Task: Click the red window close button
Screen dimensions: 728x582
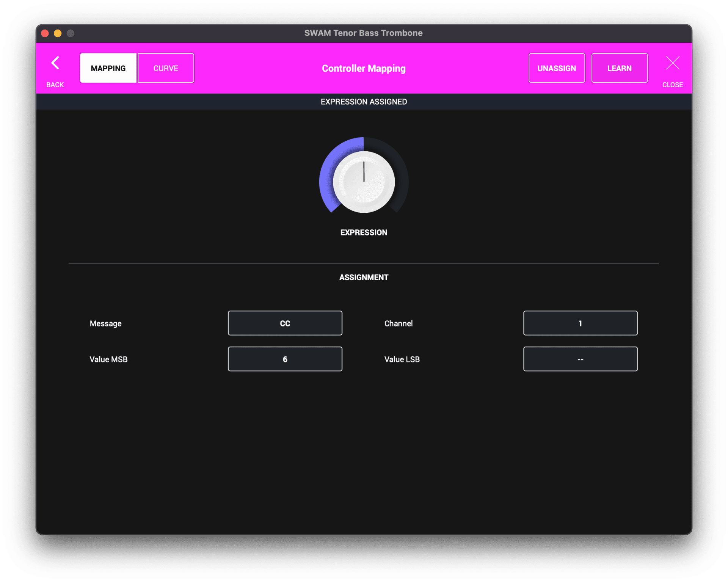Action: 45,33
